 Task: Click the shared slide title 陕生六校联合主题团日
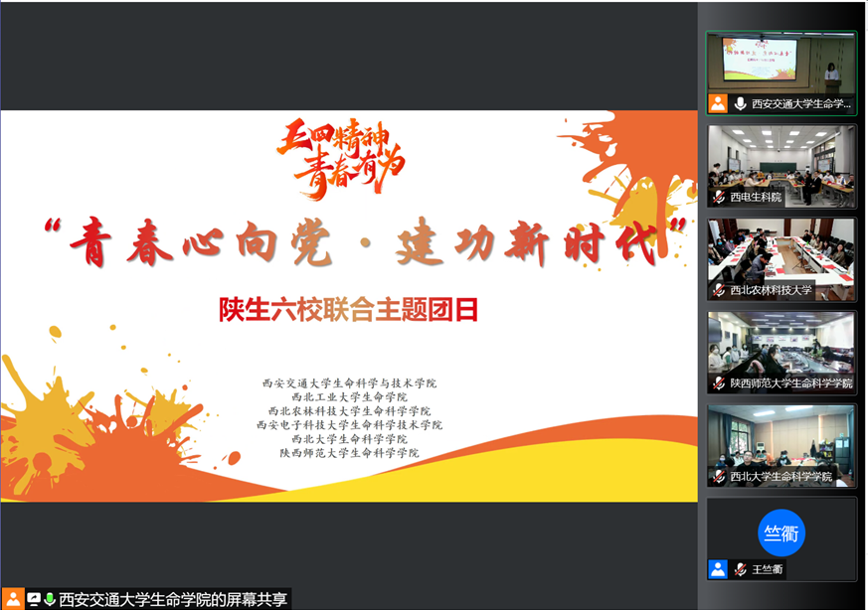point(348,311)
